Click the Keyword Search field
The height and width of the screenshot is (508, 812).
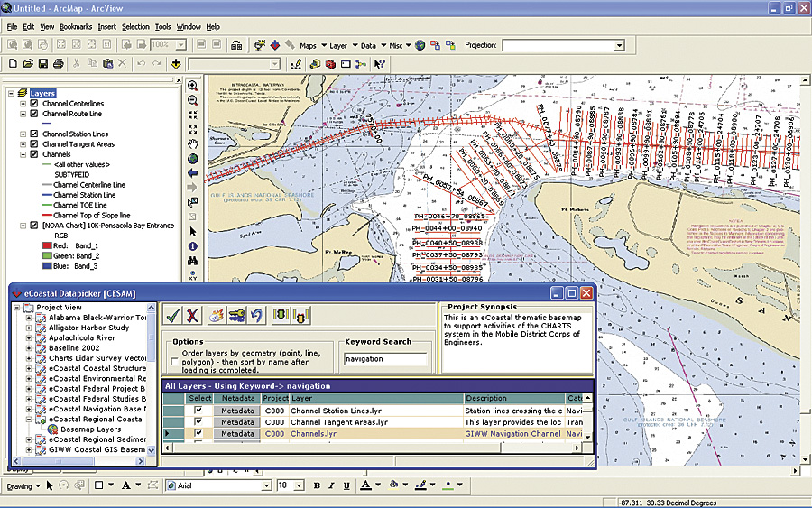pyautogui.click(x=385, y=359)
